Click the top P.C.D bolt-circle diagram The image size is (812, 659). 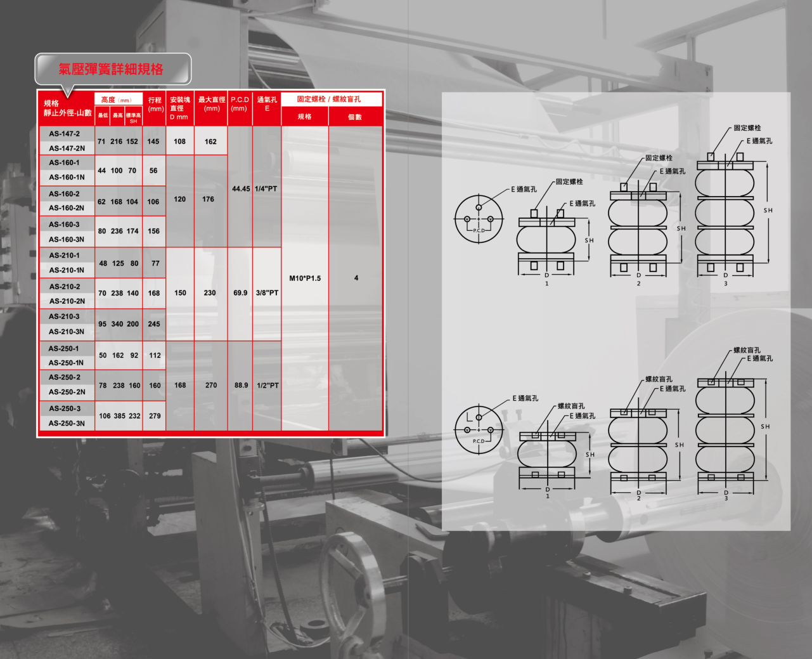479,219
